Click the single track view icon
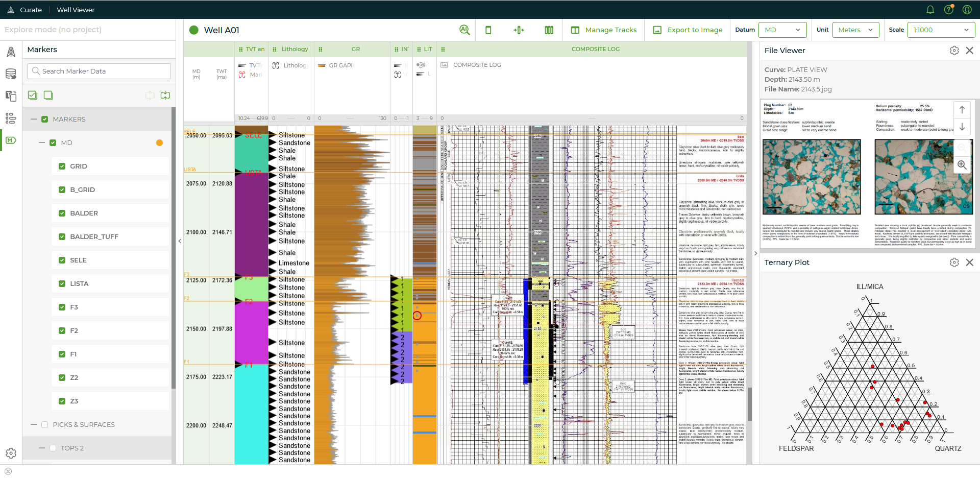The image size is (980, 478). [488, 30]
